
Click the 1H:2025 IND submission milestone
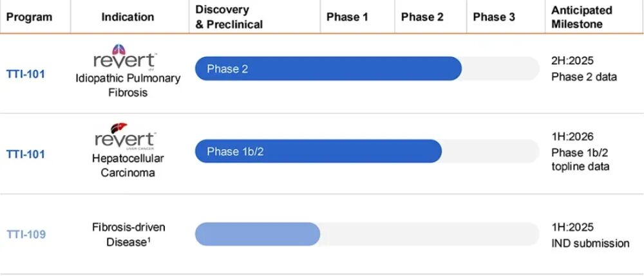(x=590, y=235)
